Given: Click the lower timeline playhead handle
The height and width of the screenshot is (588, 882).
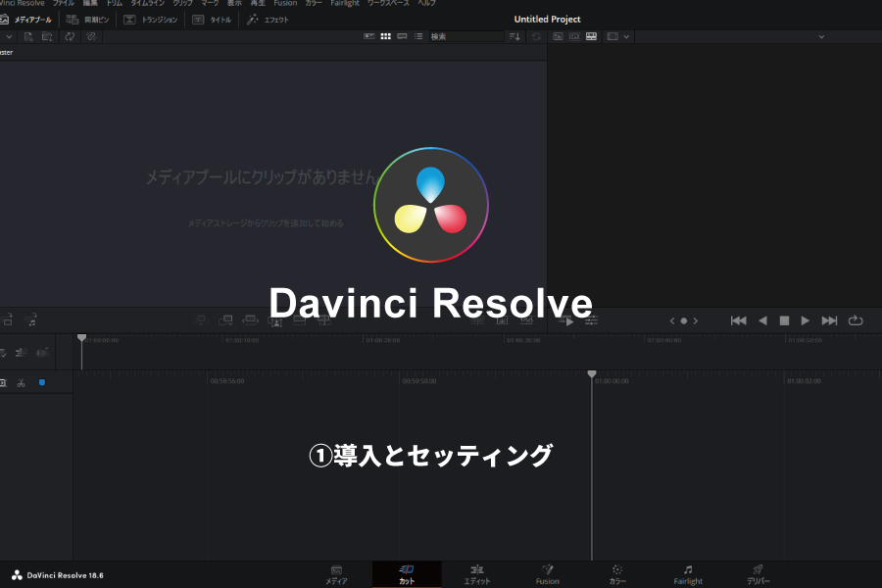Looking at the screenshot, I should click(592, 374).
